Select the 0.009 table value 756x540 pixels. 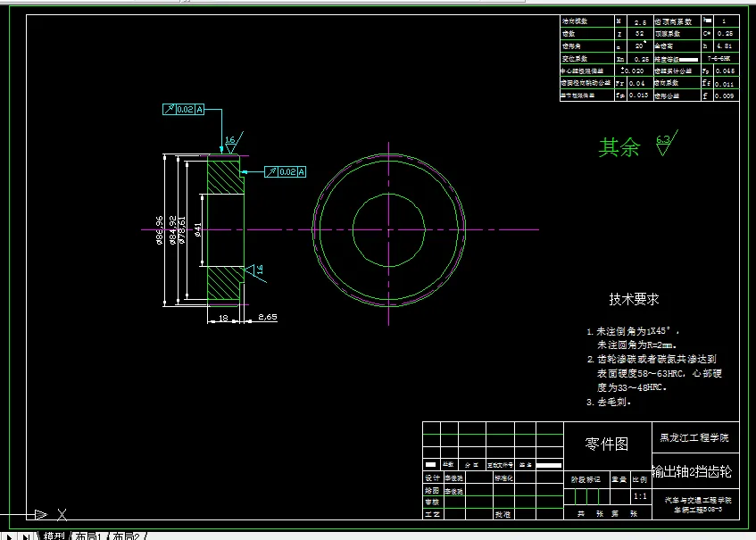(x=724, y=96)
